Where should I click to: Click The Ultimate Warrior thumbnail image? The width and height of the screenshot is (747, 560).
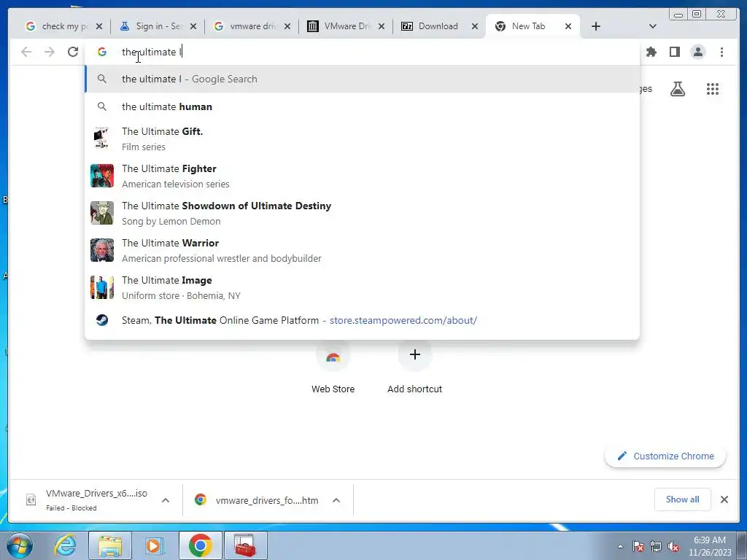click(x=102, y=250)
